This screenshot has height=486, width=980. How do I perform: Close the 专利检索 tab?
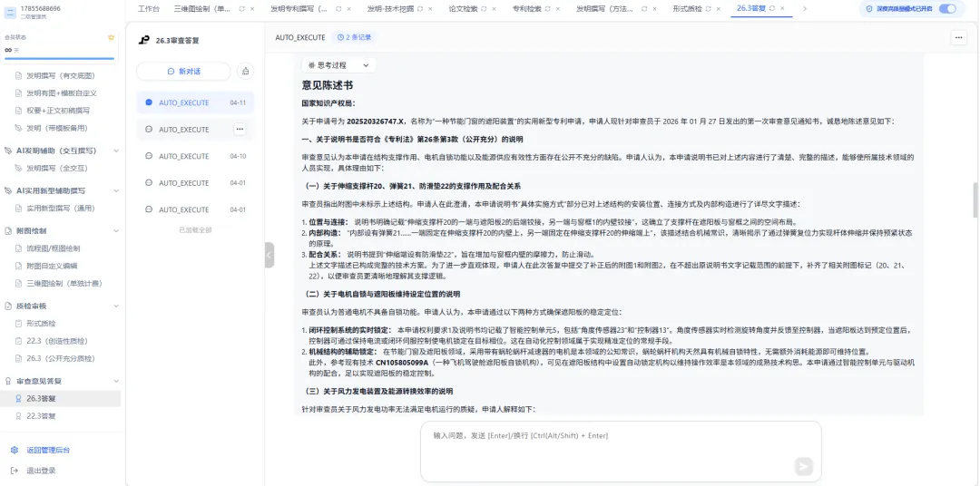(558, 9)
